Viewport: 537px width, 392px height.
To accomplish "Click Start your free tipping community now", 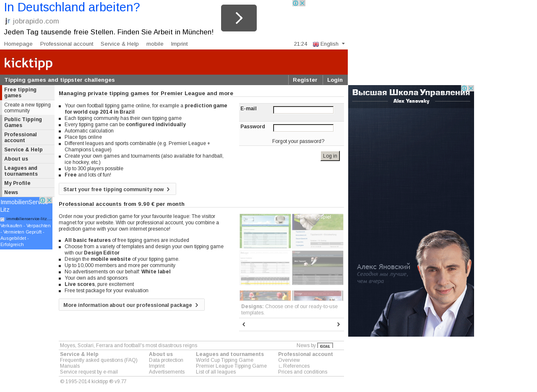I will [x=117, y=189].
